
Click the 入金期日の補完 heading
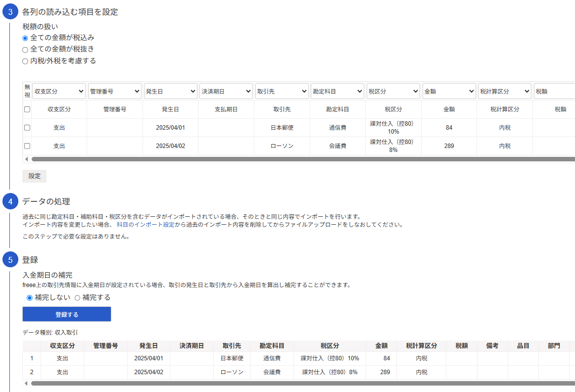coord(48,275)
